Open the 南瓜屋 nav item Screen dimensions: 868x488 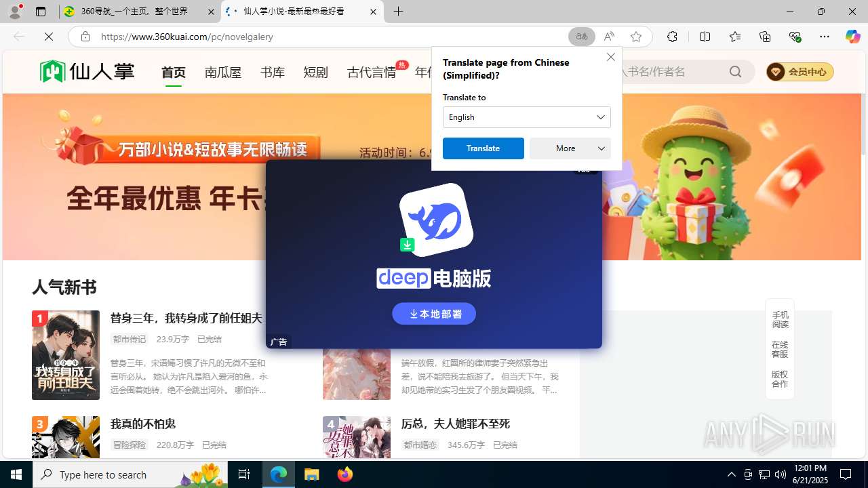point(223,72)
